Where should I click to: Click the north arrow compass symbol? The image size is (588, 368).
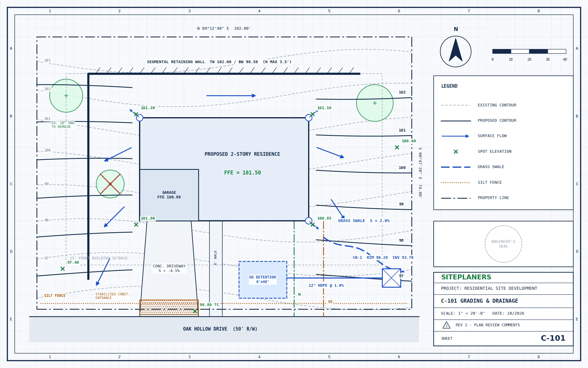tap(456, 52)
